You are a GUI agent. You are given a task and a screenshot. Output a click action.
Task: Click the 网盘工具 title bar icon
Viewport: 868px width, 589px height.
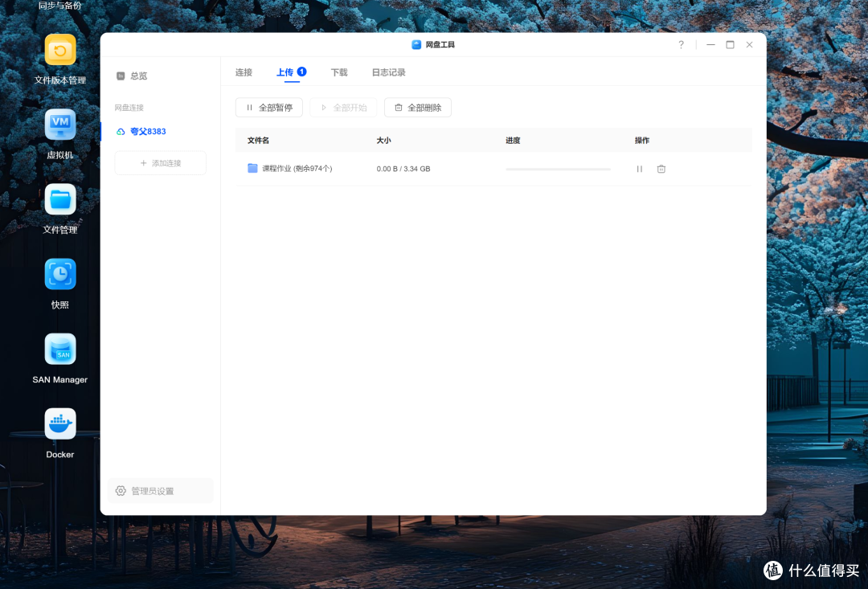(x=416, y=45)
